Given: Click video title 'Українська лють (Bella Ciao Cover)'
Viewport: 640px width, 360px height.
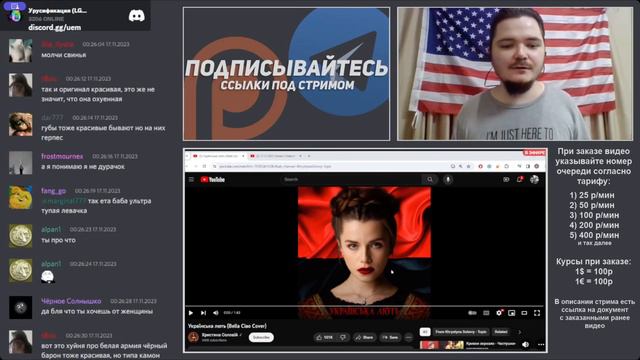Looking at the screenshot, I should click(227, 326).
